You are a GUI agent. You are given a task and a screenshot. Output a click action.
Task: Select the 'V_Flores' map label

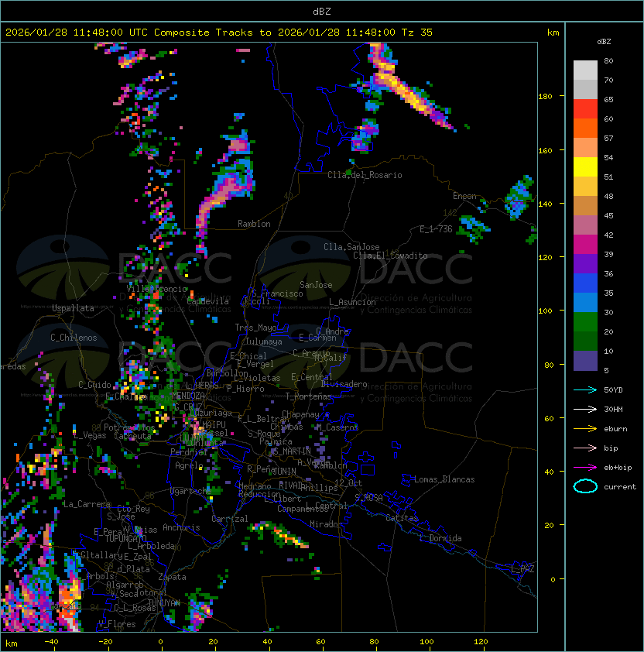(x=117, y=624)
